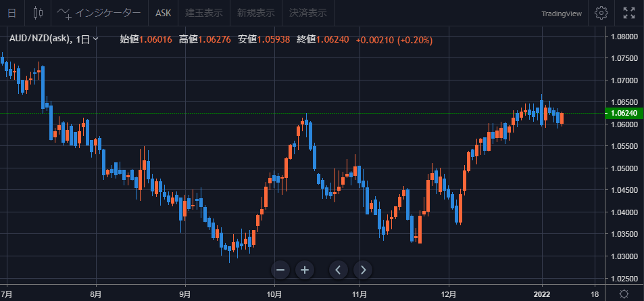
Task: Toggle 新規表示 new orders display
Action: (256, 13)
